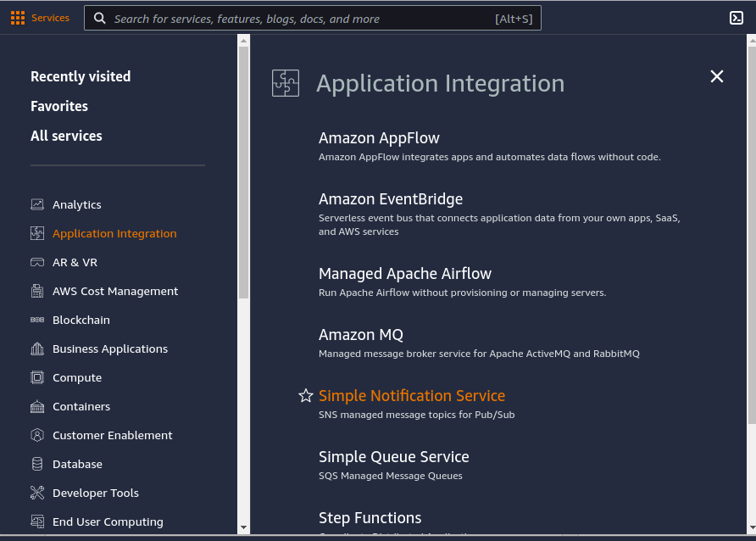
Task: Open the Recently visited section
Action: tap(81, 76)
